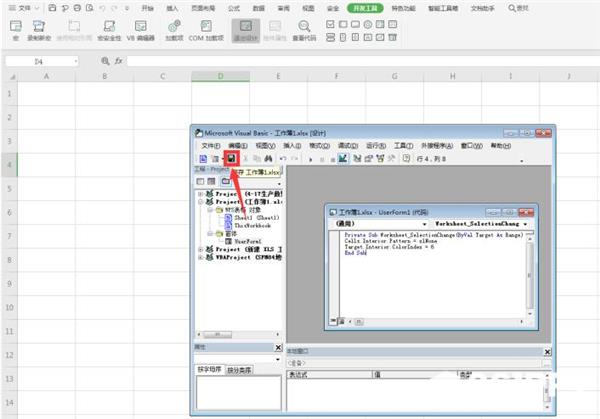This screenshot has width=600, height=419.
Task: Close the locals window with its X
Action: pyautogui.click(x=546, y=352)
